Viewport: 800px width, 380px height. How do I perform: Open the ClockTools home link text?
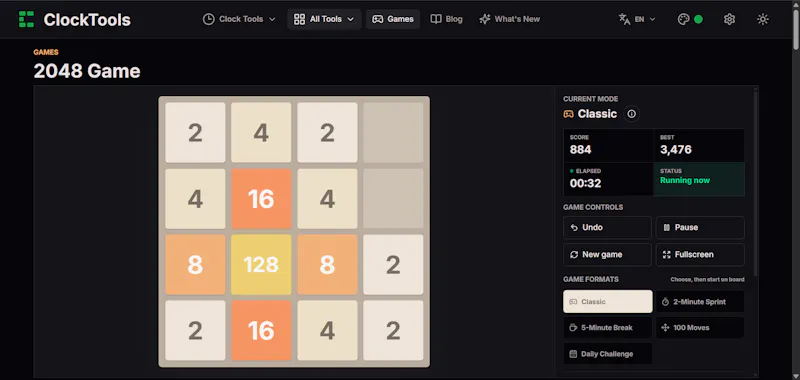87,19
